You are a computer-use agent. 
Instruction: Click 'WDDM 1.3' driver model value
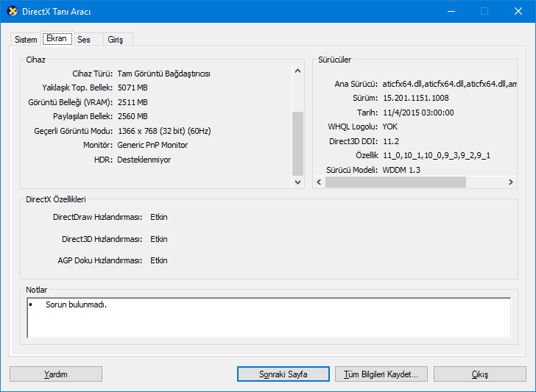point(401,170)
